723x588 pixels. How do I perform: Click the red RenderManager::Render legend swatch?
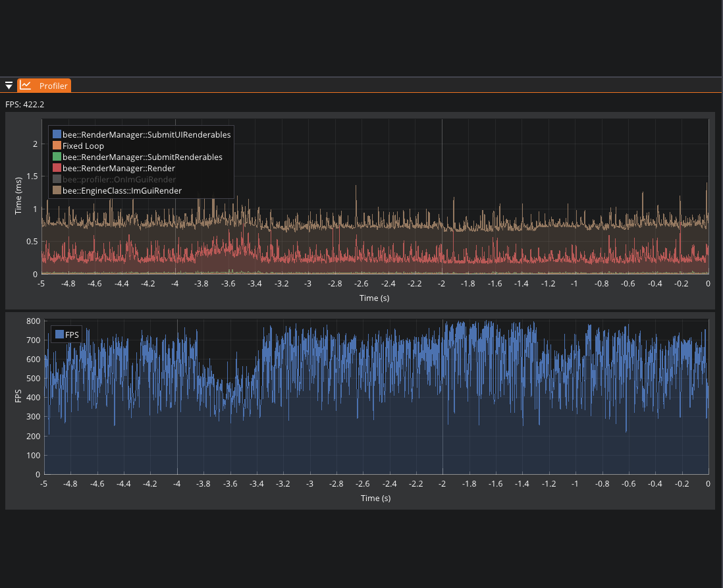pos(57,169)
